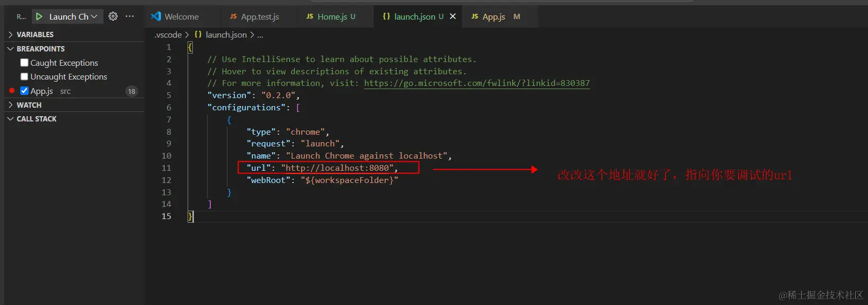Click line number 6 in the gutter
The width and height of the screenshot is (868, 305).
tap(169, 107)
